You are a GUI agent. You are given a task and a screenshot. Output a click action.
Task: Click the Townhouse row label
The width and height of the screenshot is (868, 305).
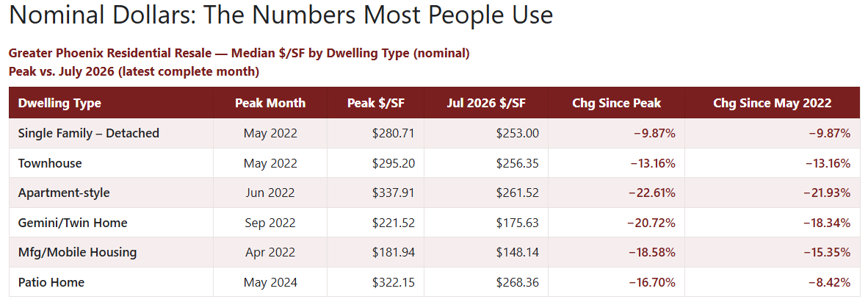click(50, 163)
